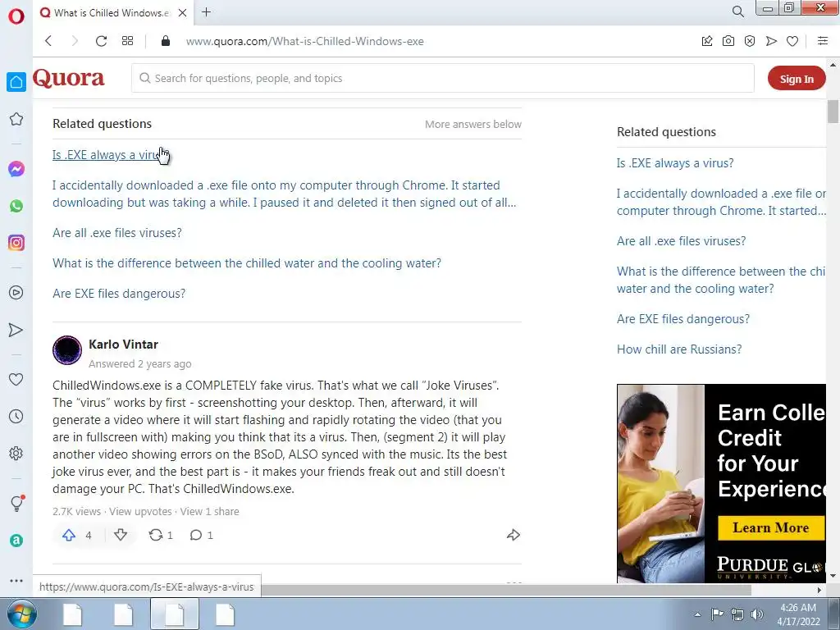
Task: Open chilled water vs cooling water main link
Action: pyautogui.click(x=247, y=263)
